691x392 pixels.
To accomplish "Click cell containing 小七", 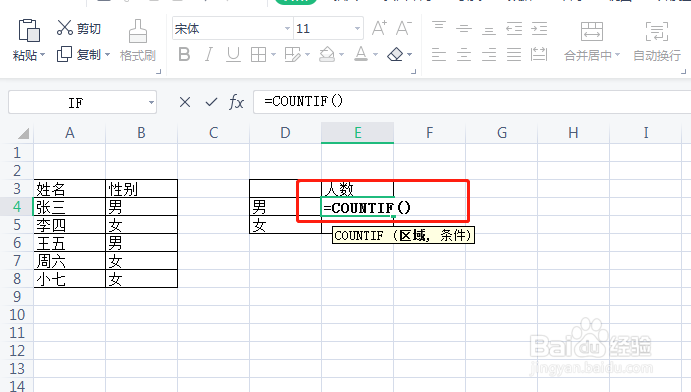I will pyautogui.click(x=70, y=279).
